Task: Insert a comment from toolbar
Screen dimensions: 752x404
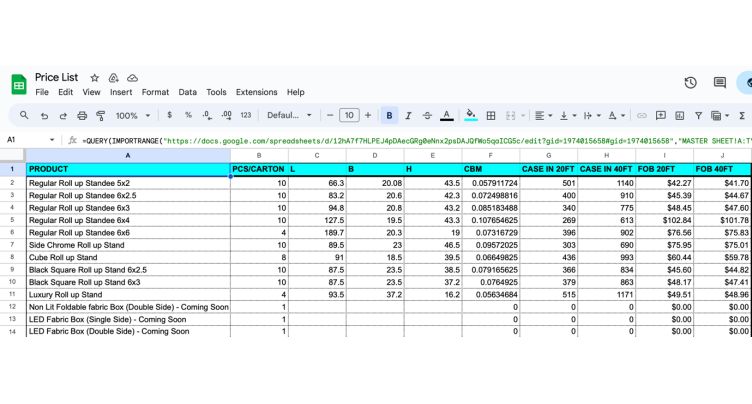Action: pos(660,116)
